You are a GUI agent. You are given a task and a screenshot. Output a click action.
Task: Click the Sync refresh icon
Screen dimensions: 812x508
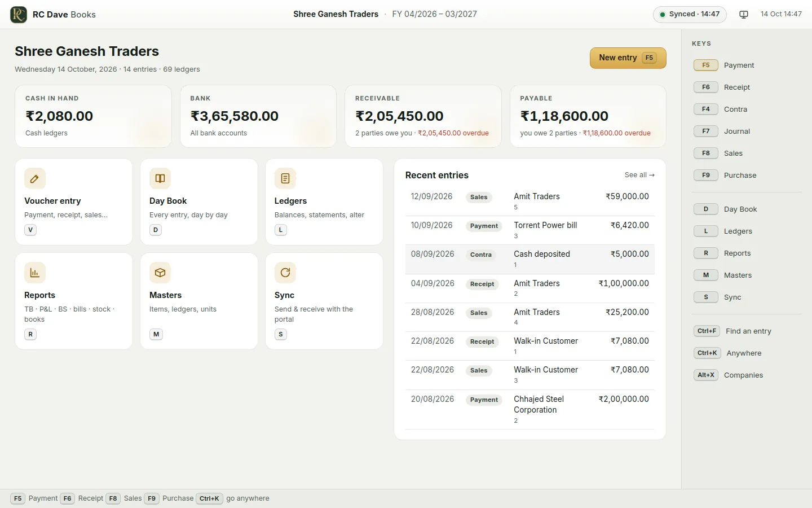[x=285, y=273]
